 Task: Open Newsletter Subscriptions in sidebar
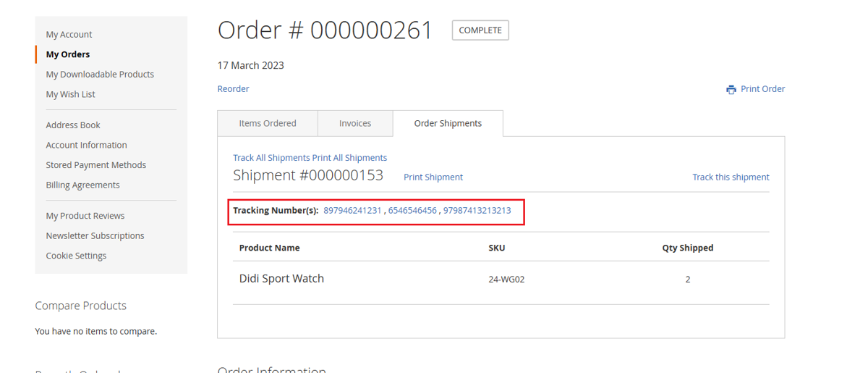[x=95, y=235]
